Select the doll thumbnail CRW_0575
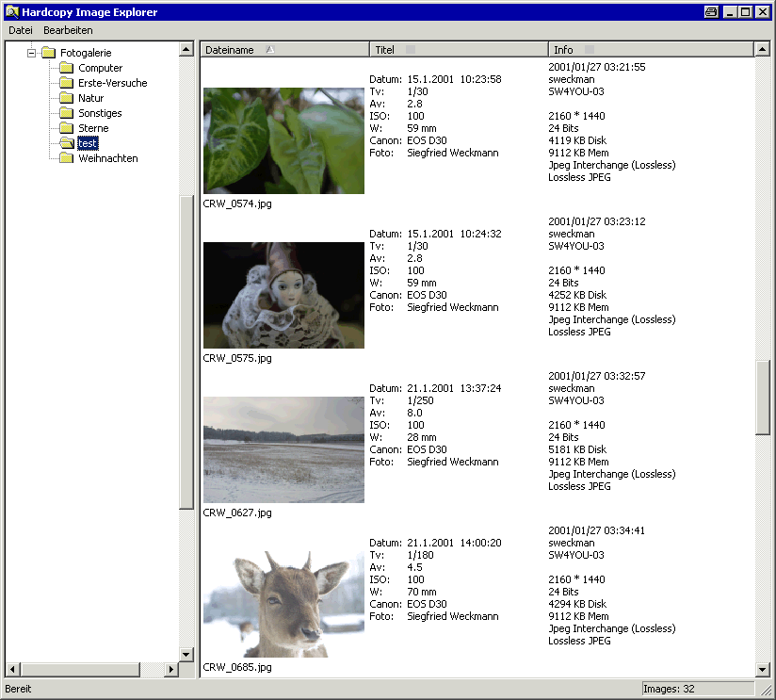 [283, 295]
